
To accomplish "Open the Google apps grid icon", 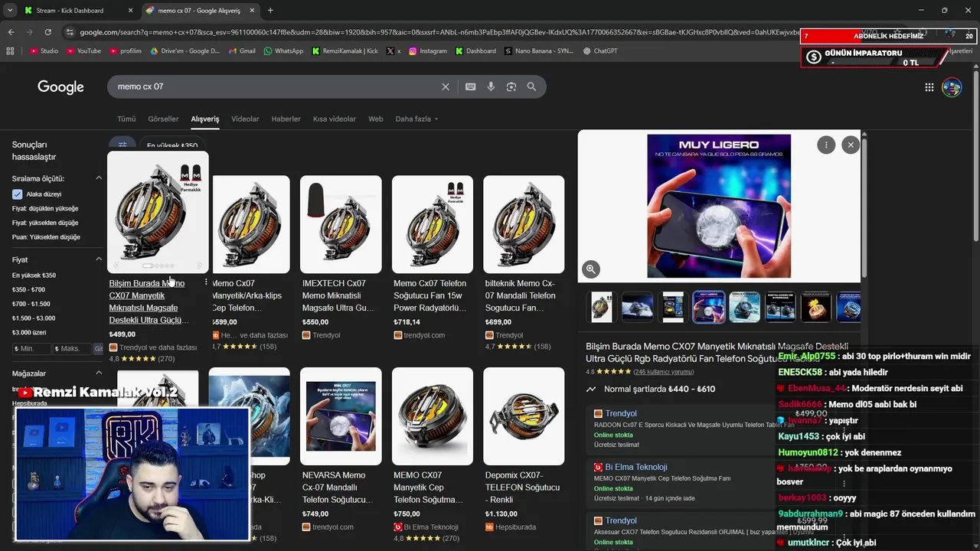I will 929,87.
